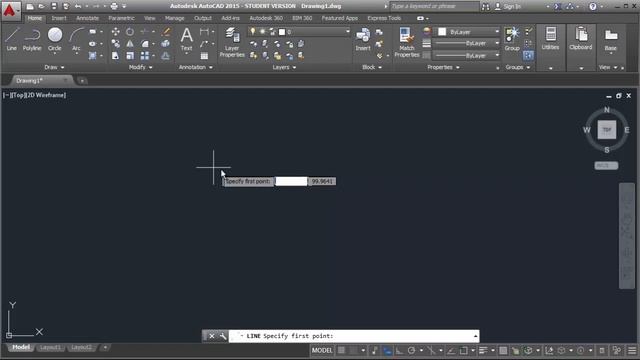Select the Line tool

pos(11,39)
